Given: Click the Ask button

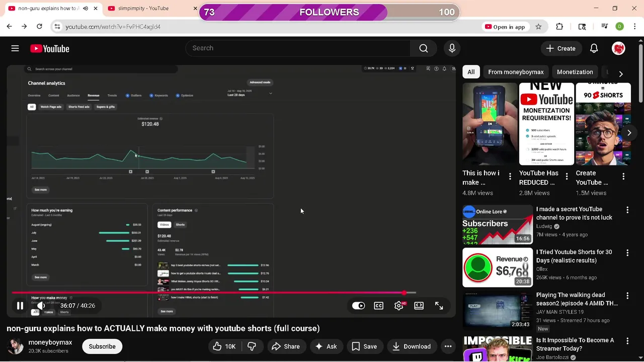Looking at the screenshot, I should (326, 346).
